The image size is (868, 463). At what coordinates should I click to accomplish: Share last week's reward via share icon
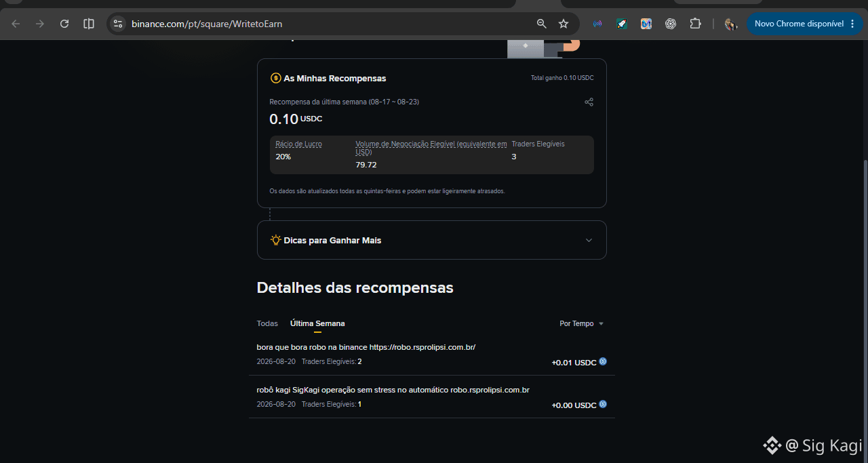[x=589, y=102]
